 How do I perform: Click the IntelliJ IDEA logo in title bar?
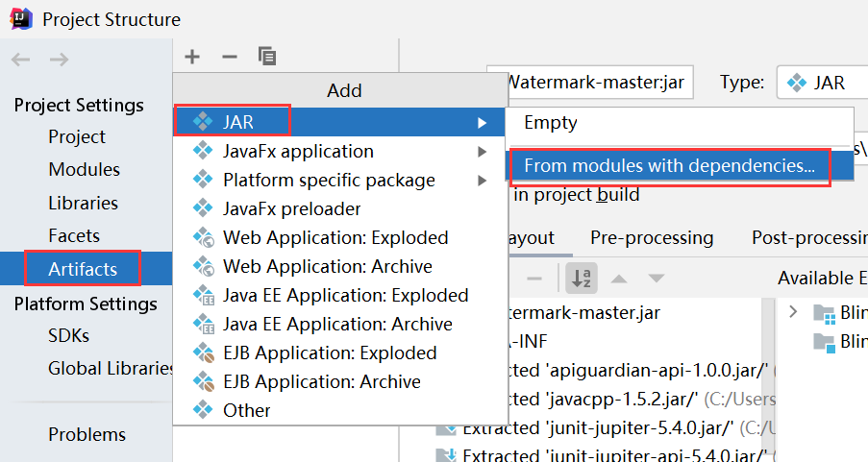point(21,18)
